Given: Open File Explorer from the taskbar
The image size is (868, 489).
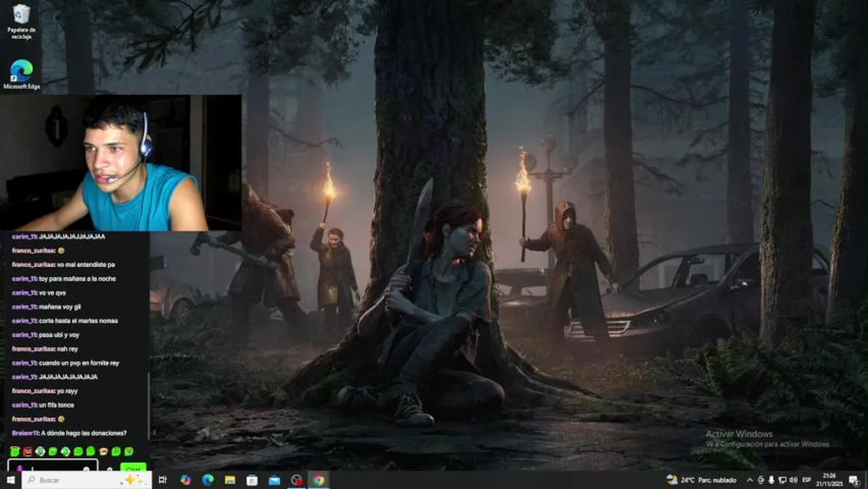Looking at the screenshot, I should point(230,480).
